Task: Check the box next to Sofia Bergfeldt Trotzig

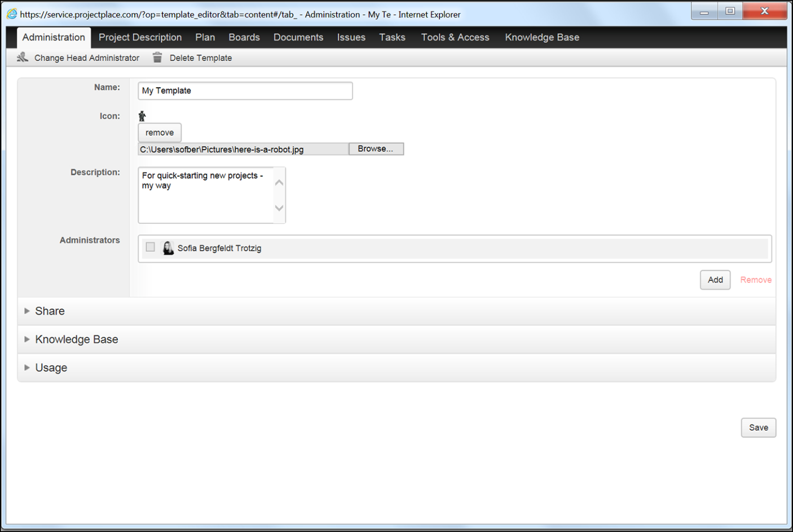Action: pyautogui.click(x=150, y=247)
